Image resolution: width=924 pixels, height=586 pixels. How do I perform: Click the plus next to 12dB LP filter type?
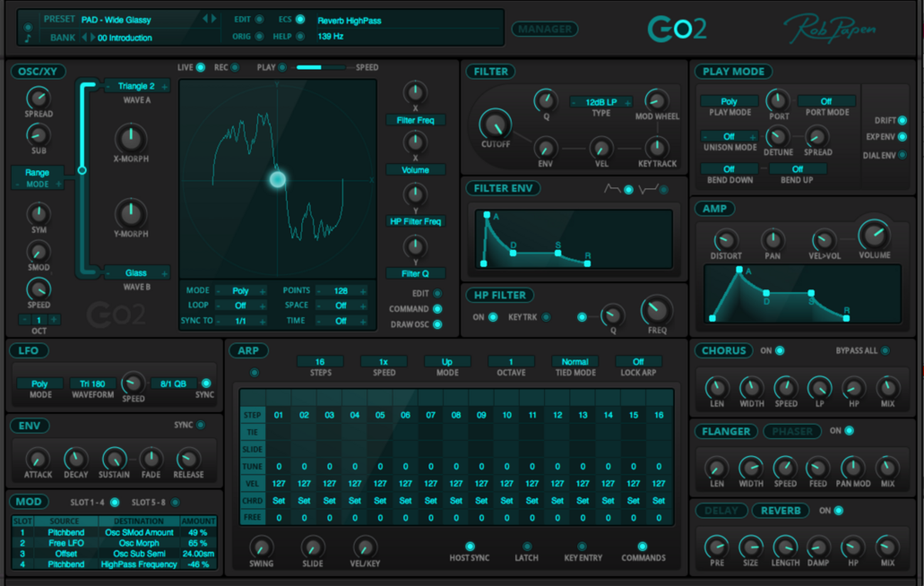tap(628, 102)
